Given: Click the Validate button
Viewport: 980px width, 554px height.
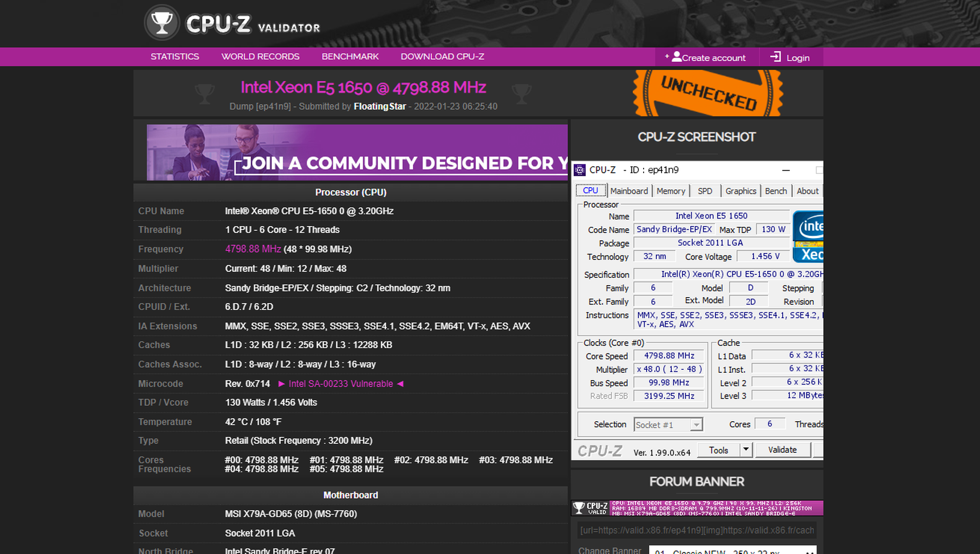Looking at the screenshot, I should click(x=782, y=450).
